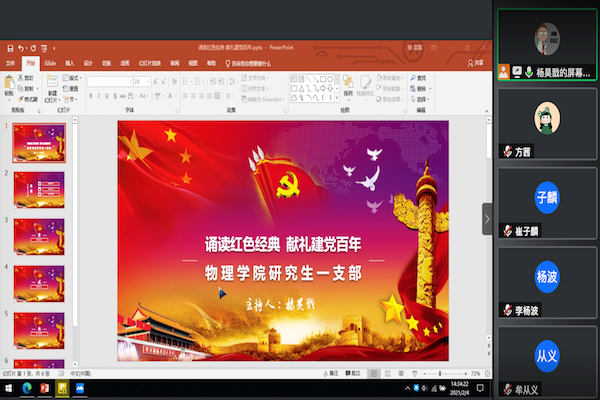Open the font size dropdown
Image resolution: width=600 pixels, height=400 pixels.
click(139, 80)
